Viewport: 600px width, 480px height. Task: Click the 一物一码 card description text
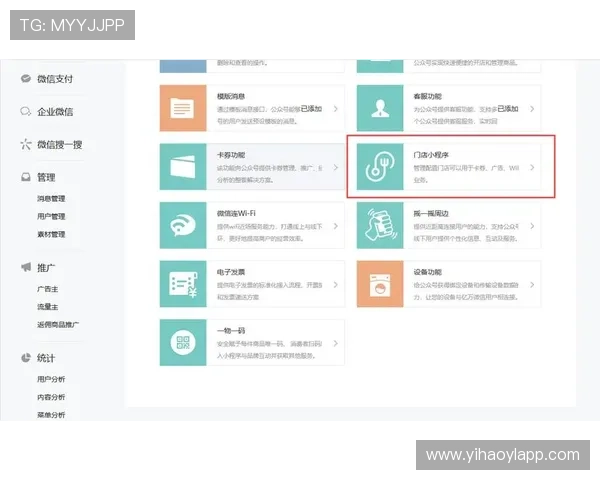point(269,349)
